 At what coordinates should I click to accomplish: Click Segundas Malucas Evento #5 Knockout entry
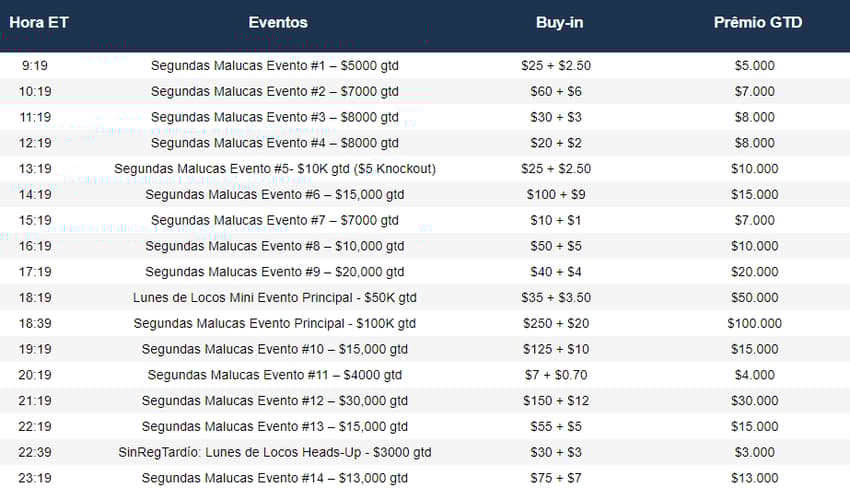click(x=274, y=169)
